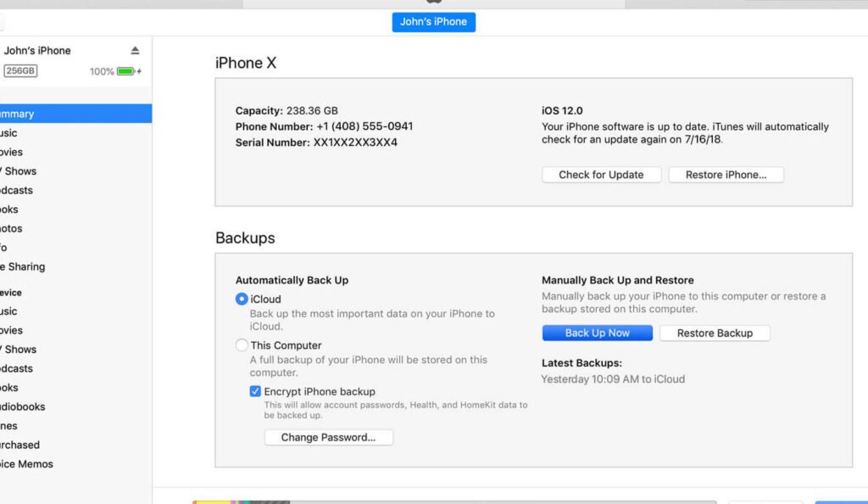Click the green battery charge icon
Image resolution: width=868 pixels, height=504 pixels.
pos(126,71)
